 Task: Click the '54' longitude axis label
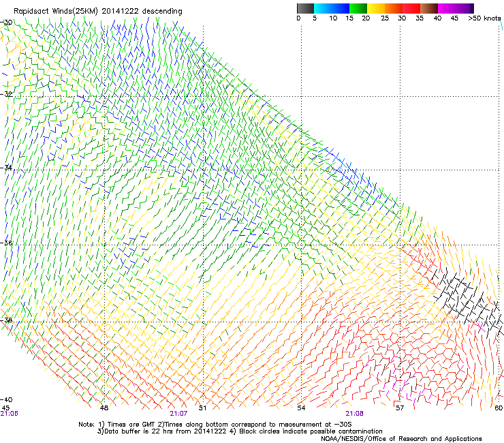click(301, 408)
